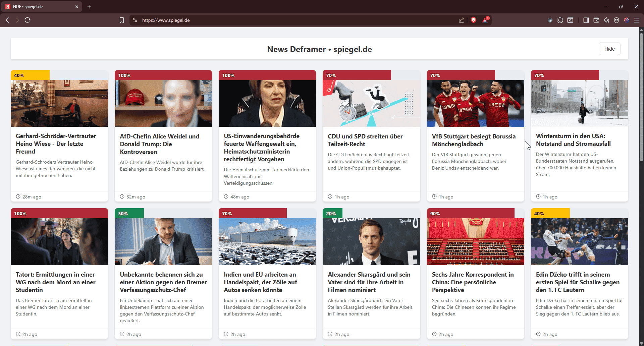Open the Brave Wallet icon

596,20
